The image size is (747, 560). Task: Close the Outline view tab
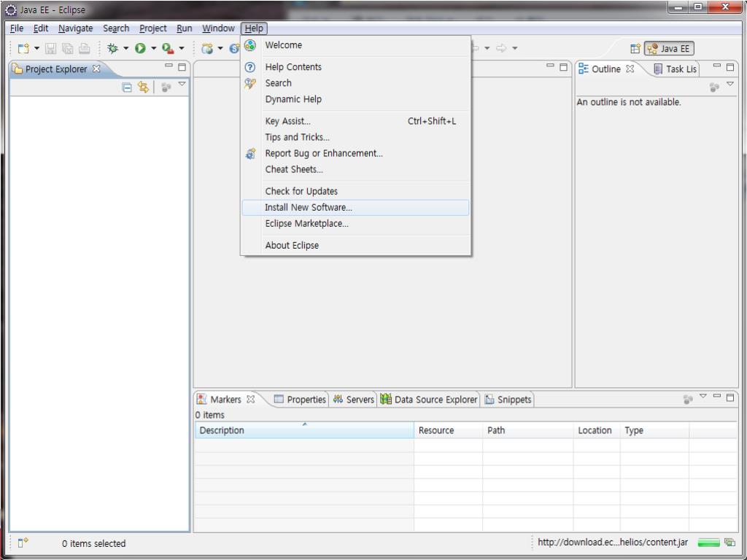(x=630, y=69)
